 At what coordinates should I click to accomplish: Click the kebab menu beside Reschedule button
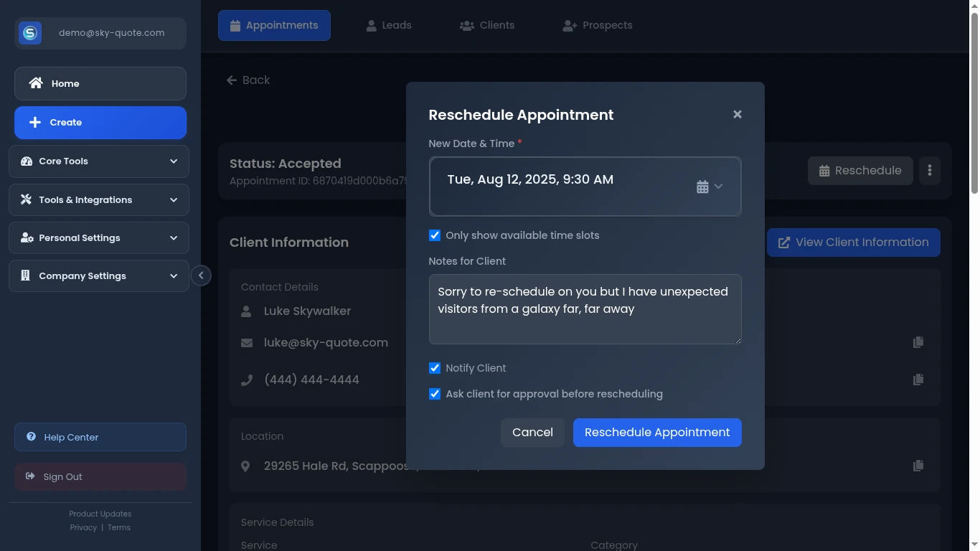929,170
